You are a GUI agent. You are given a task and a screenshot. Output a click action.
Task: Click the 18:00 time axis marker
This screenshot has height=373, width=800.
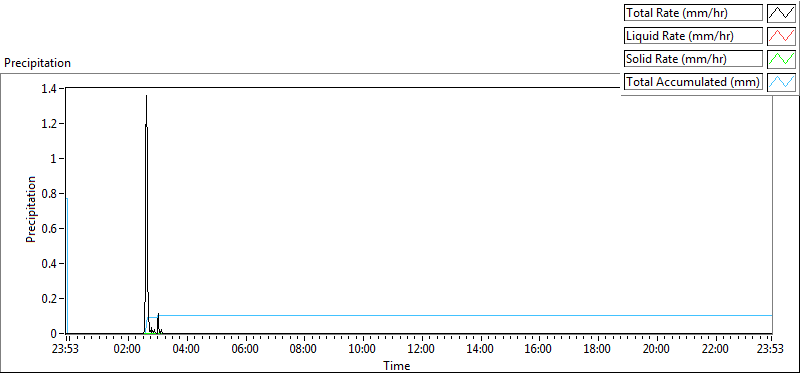[x=597, y=349]
